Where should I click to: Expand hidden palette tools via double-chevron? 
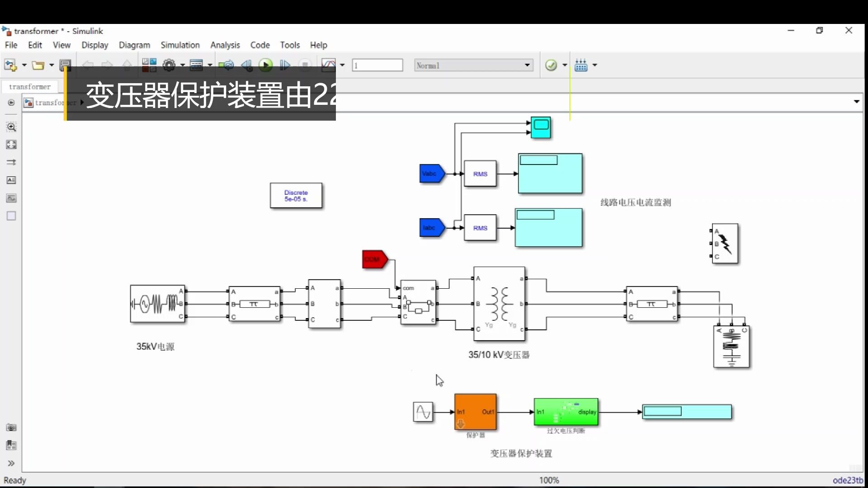pyautogui.click(x=11, y=463)
